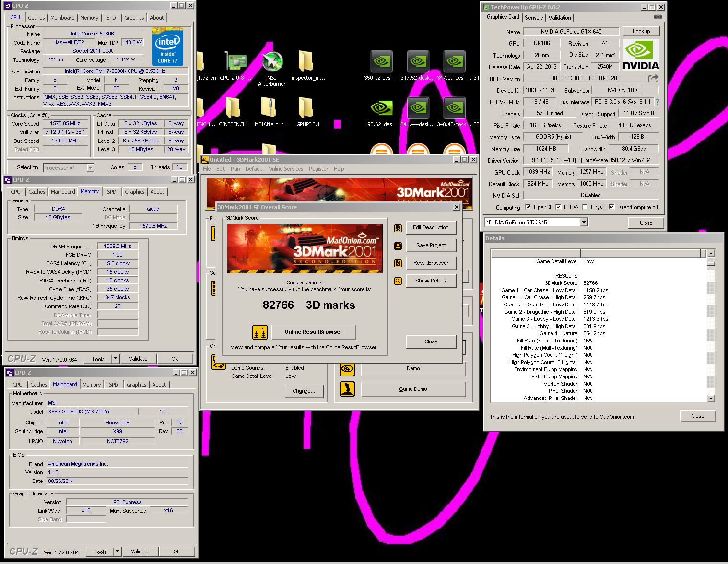Open Mainboard tab in Memory CPU-Z window
The image size is (728, 564).
pyautogui.click(x=63, y=192)
